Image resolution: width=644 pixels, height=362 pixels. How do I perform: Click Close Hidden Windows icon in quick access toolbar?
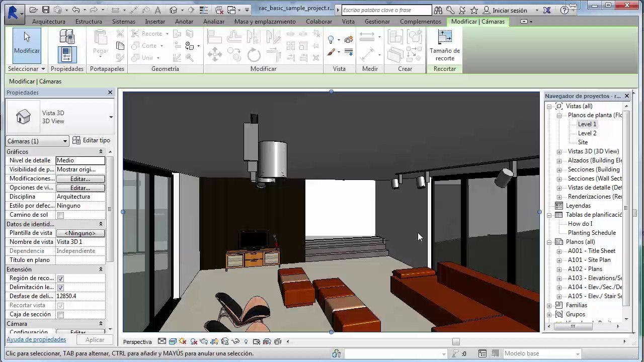coord(219,10)
